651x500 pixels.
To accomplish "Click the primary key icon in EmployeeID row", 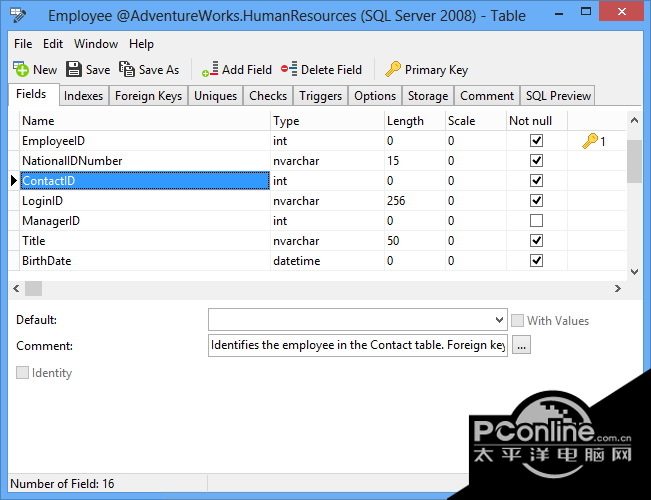I will click(x=590, y=141).
